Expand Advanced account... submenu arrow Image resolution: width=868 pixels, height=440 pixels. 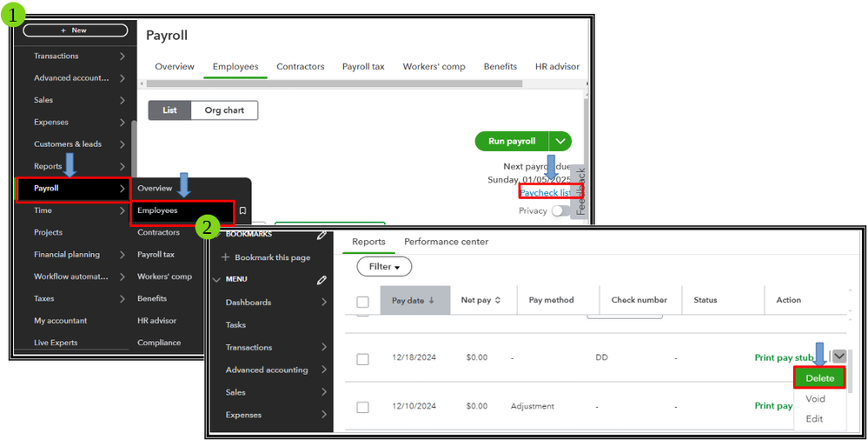[123, 78]
